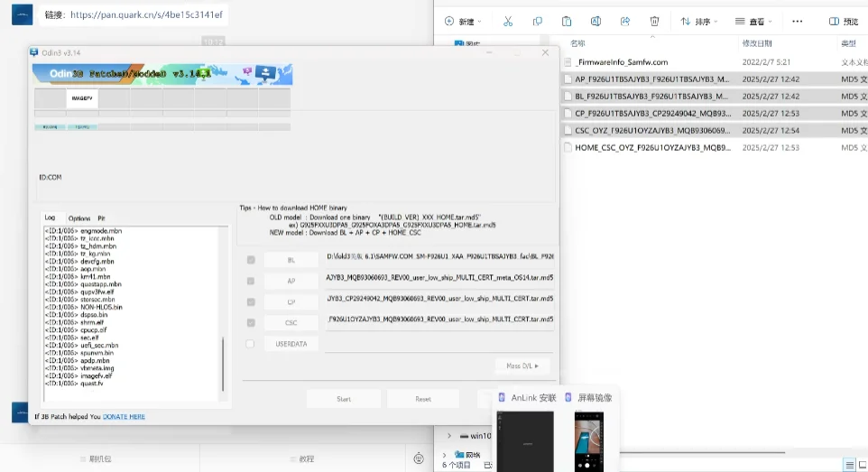Switch to the Options tab in Odin
Screen dimensions: 868x472
(79, 218)
